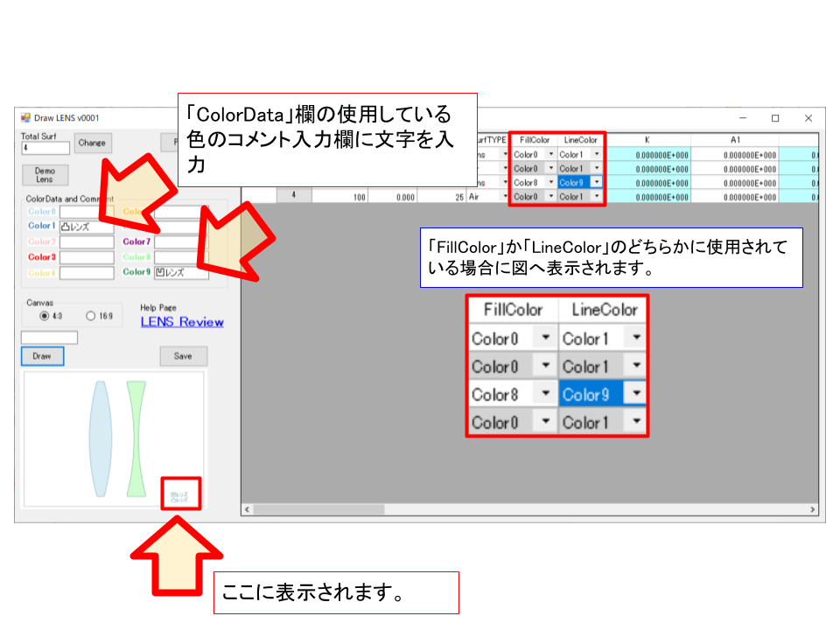Click the Draw LENS app icon in title bar

point(25,118)
